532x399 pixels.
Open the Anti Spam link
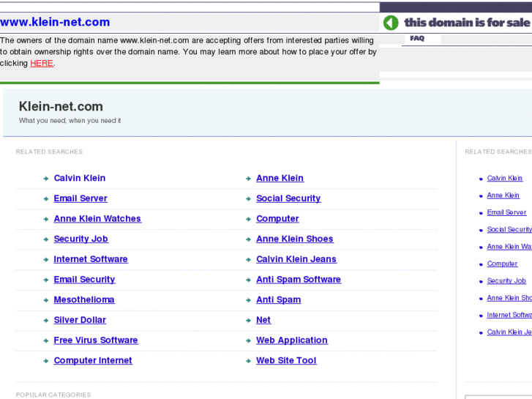(279, 300)
